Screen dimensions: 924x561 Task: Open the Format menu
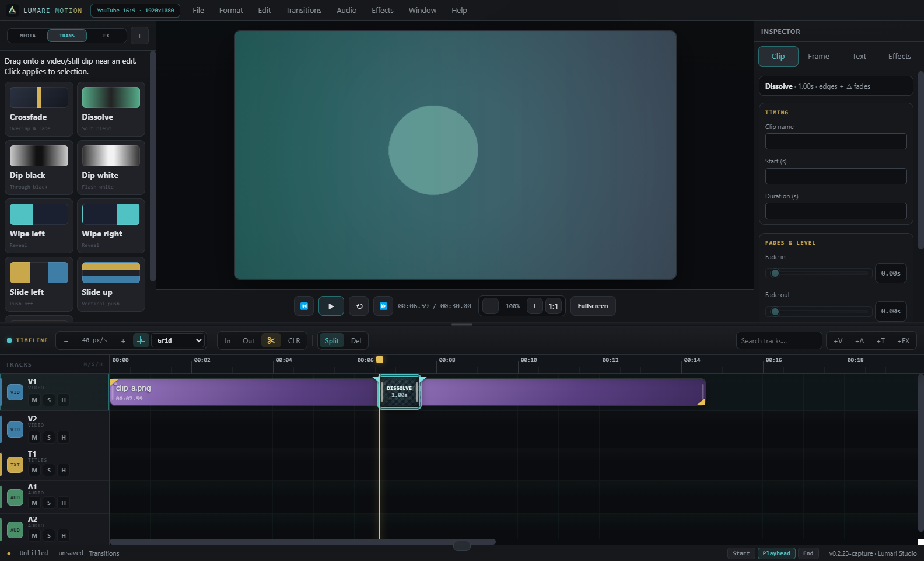point(231,11)
